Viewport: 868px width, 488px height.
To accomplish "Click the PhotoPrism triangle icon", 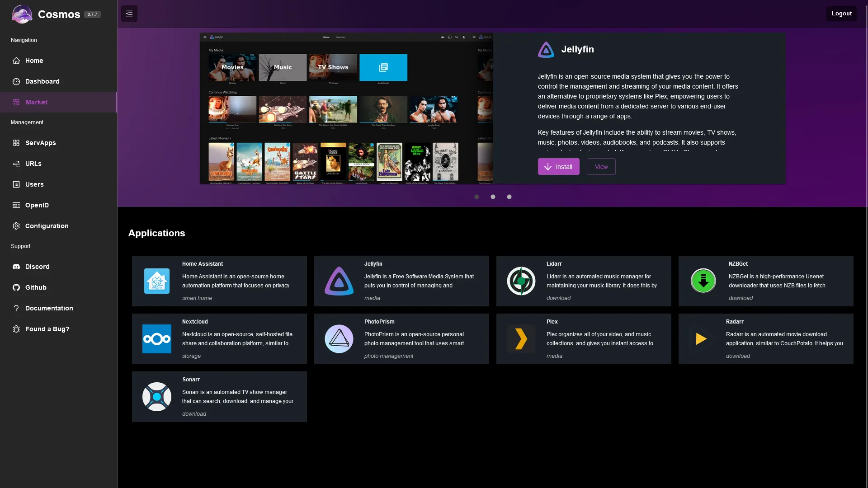I will (339, 339).
